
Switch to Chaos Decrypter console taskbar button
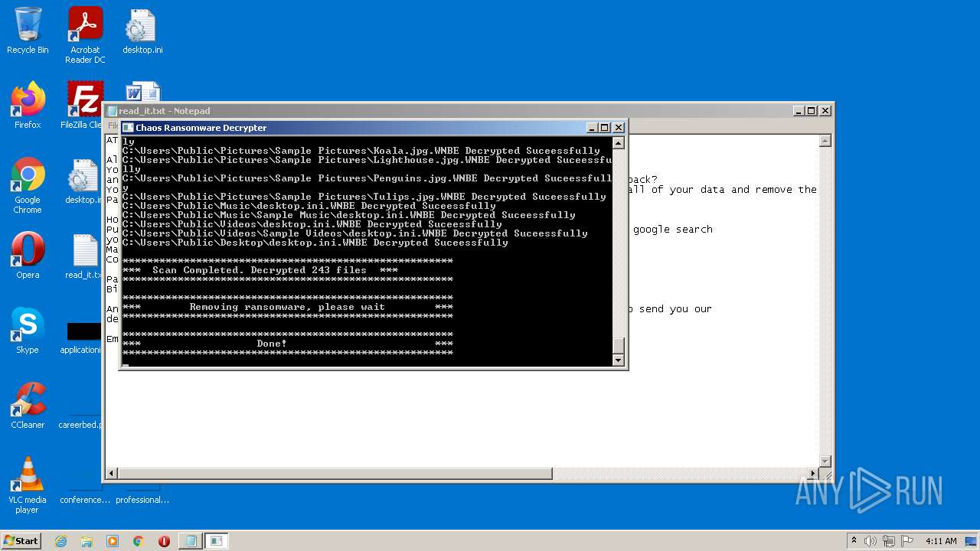(217, 541)
